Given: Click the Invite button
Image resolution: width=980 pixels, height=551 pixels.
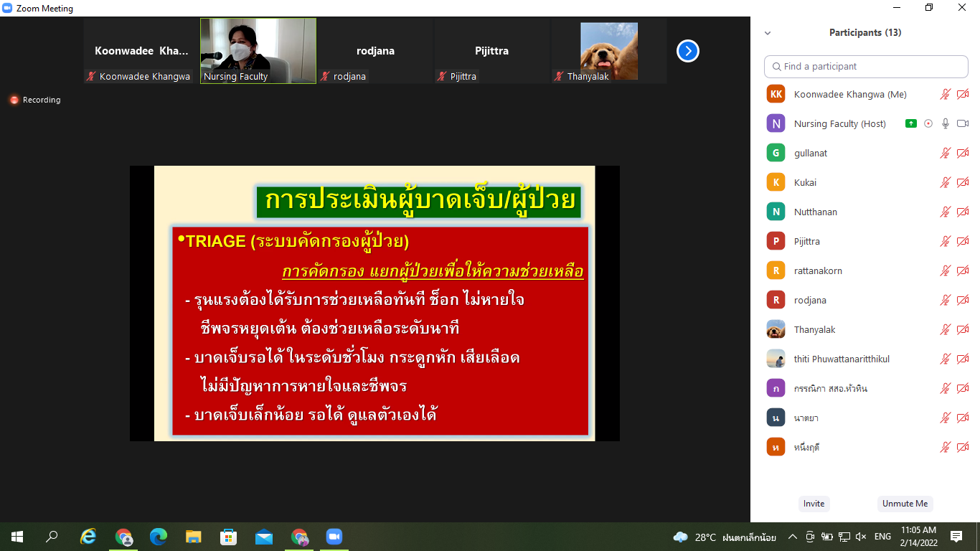Looking at the screenshot, I should click(x=814, y=504).
